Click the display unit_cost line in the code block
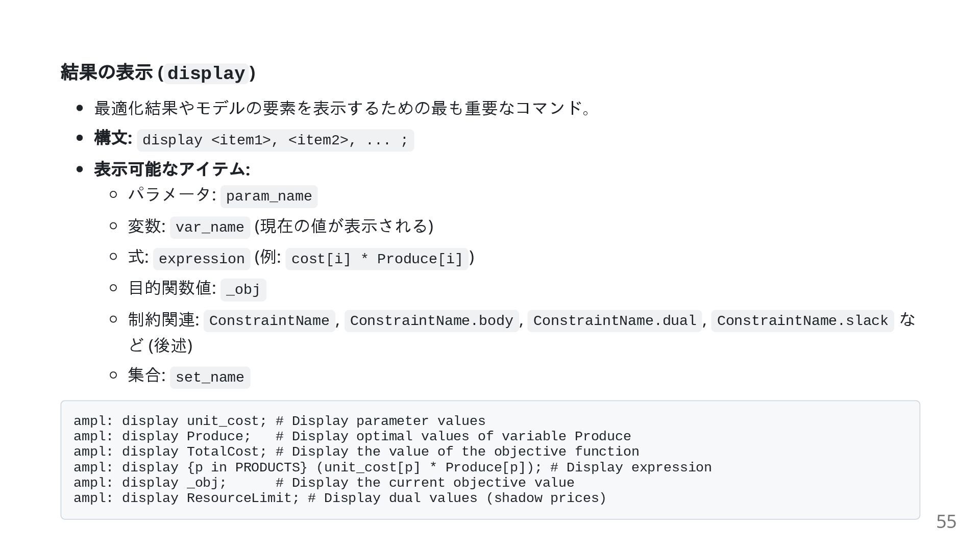This screenshot has height=551, width=980. 279,421
